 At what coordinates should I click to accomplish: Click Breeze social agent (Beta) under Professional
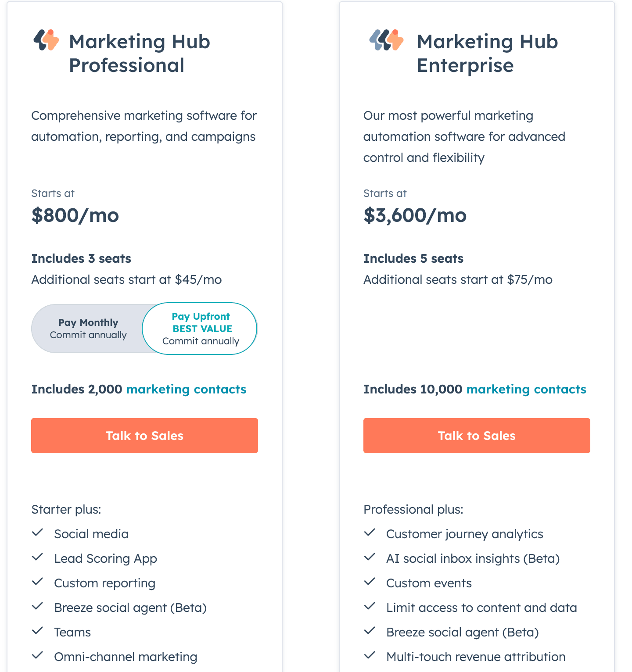[130, 608]
